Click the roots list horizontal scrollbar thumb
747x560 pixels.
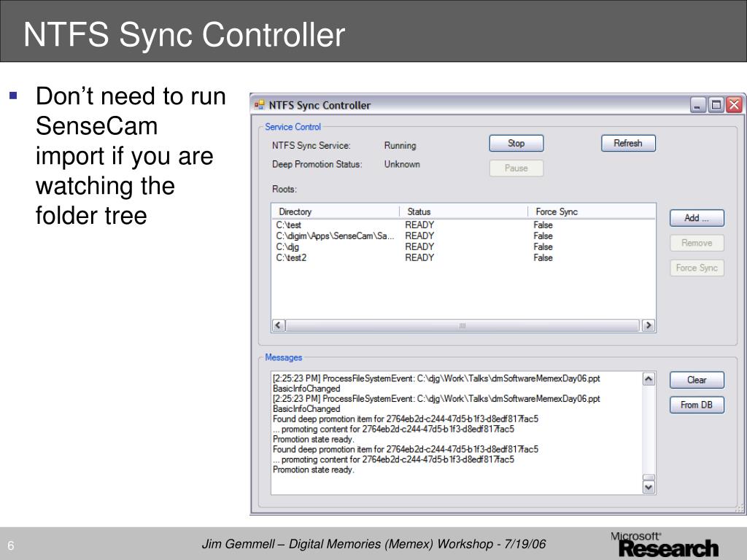click(462, 325)
